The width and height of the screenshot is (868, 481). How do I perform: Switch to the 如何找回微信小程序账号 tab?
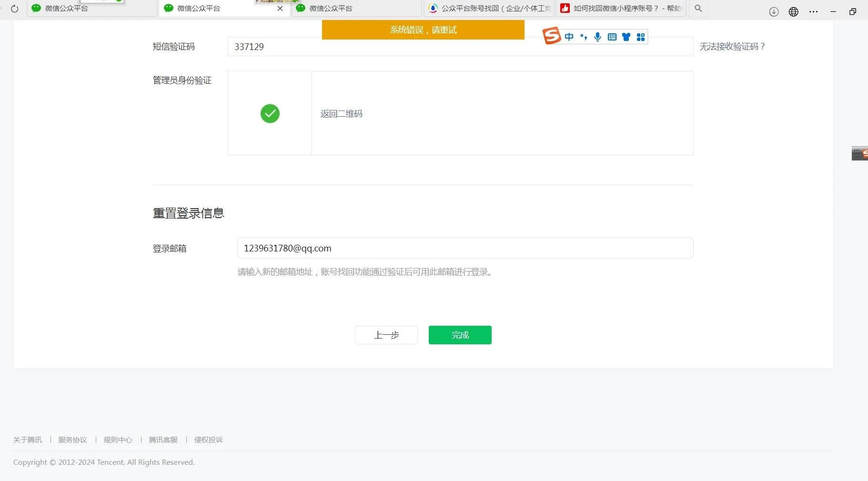point(619,8)
